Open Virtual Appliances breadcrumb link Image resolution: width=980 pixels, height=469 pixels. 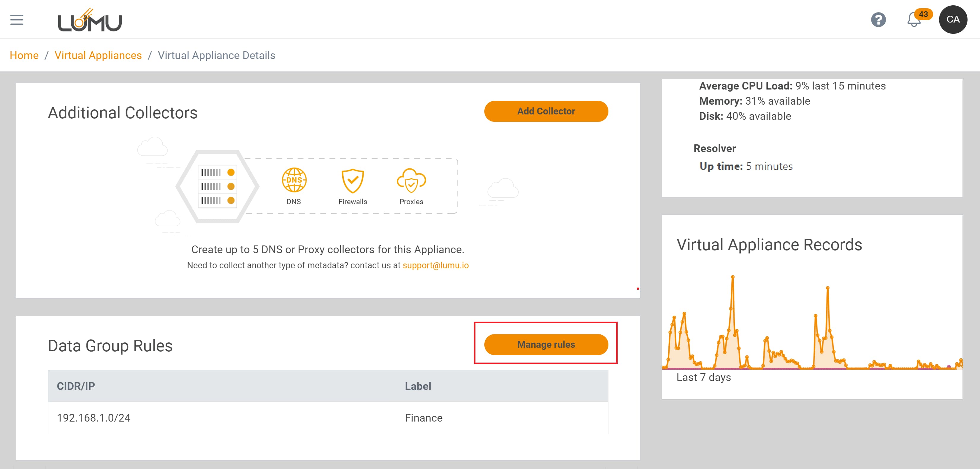[98, 55]
